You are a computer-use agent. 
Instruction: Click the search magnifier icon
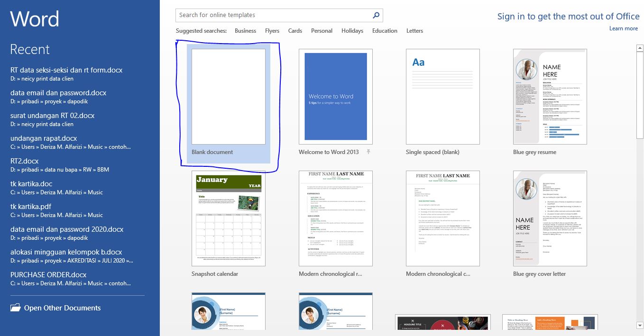click(x=376, y=15)
